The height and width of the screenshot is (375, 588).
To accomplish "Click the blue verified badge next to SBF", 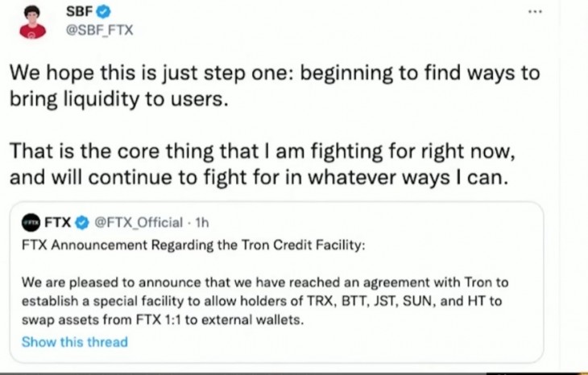I will click(103, 12).
